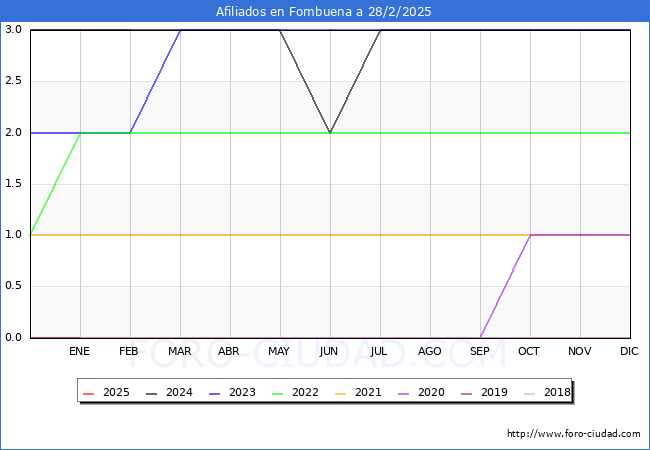Click the chart title 'Afiliados en Fombuena a 28/2/2025'
The height and width of the screenshot is (450, 650).
(323, 12)
